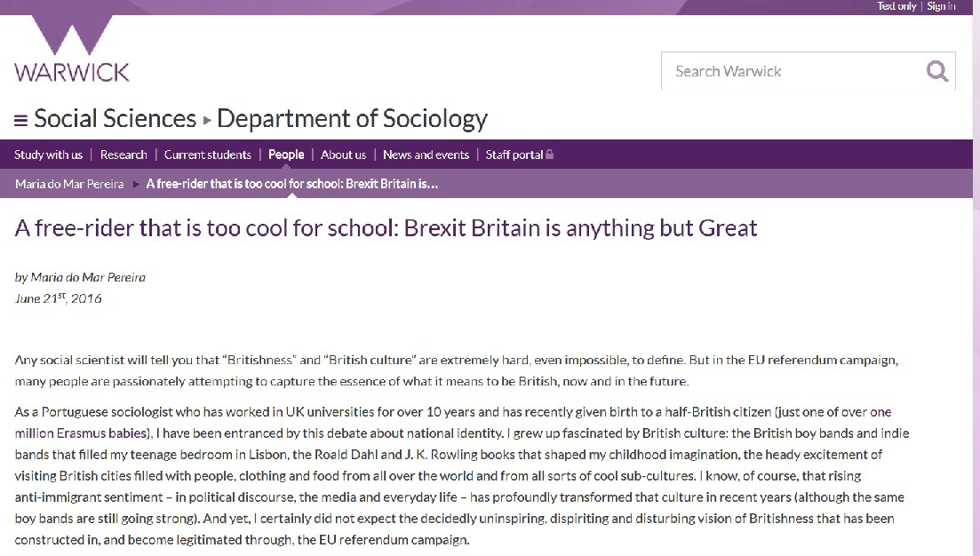The height and width of the screenshot is (556, 980).
Task: Click the Sign in link
Action: click(941, 6)
